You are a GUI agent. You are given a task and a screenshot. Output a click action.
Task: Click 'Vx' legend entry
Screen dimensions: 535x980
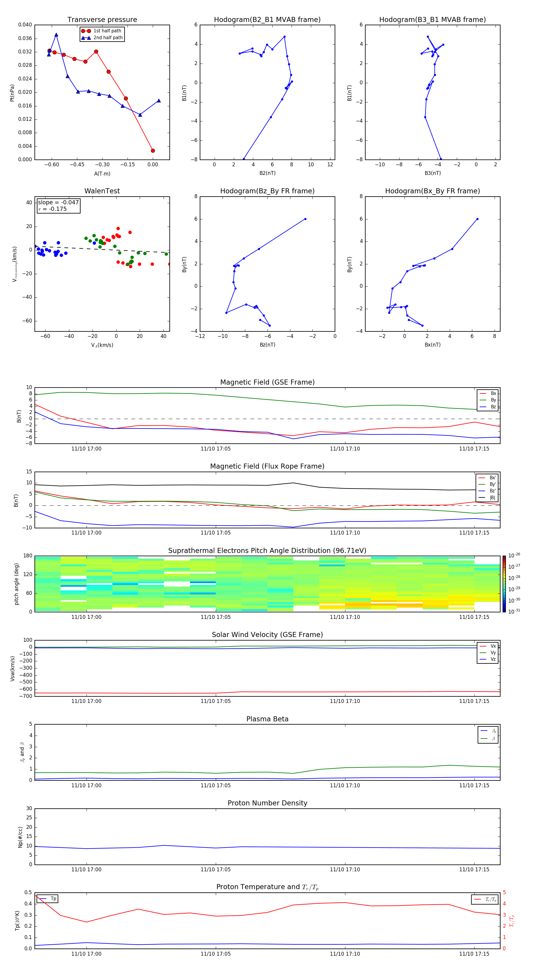488,646
